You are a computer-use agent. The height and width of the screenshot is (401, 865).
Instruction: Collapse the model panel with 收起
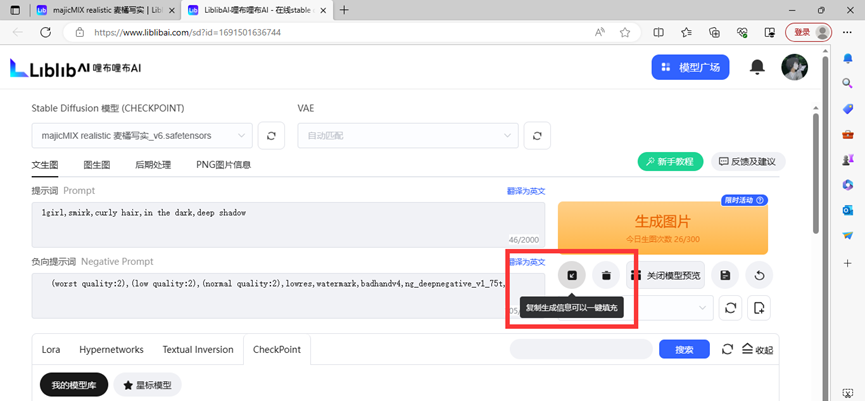click(x=757, y=349)
